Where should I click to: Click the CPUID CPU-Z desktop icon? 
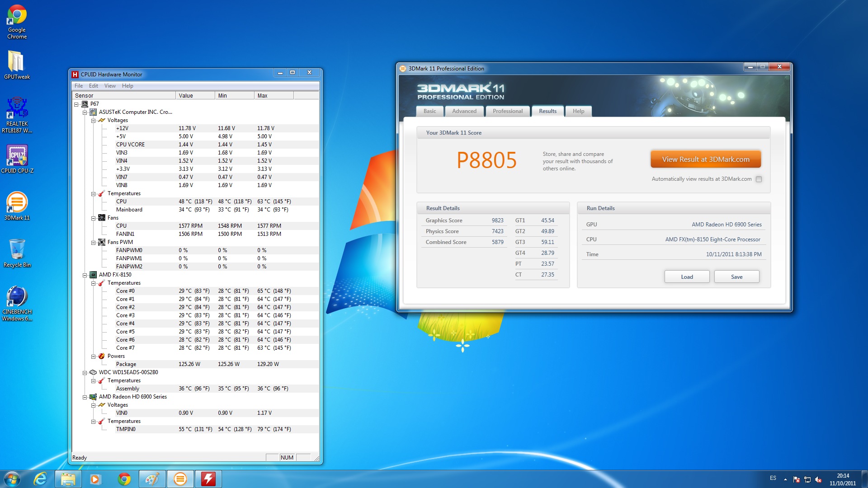pos(17,157)
